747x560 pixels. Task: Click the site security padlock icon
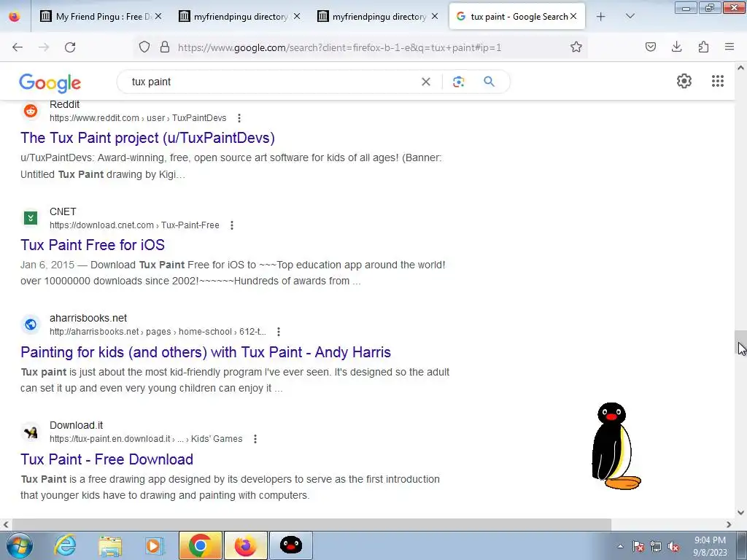(165, 47)
